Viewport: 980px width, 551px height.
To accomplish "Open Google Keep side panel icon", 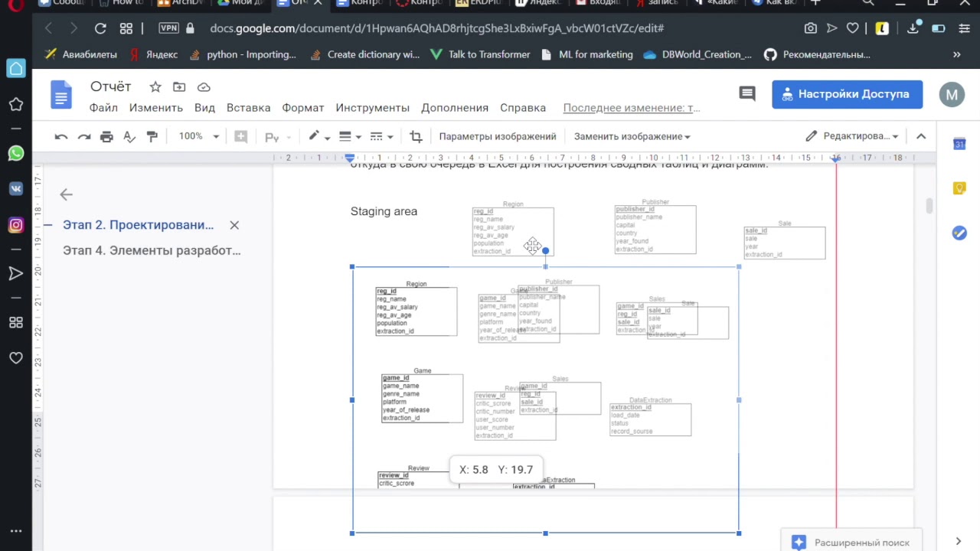I will pos(959,188).
